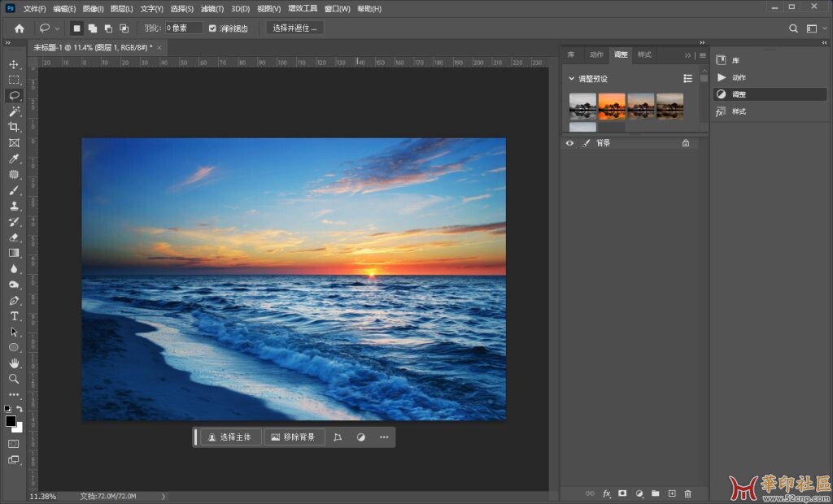This screenshot has height=504, width=833.
Task: Click the 移除背景 button
Action: [294, 437]
